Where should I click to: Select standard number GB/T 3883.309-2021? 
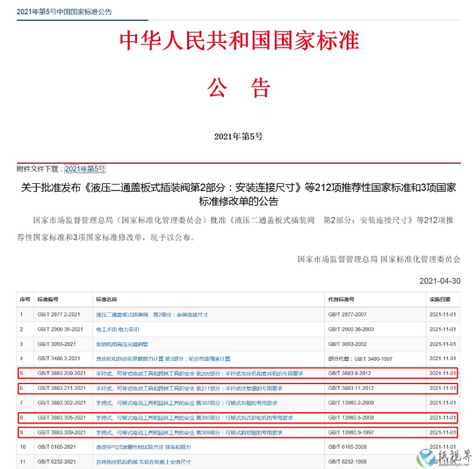tap(62, 432)
